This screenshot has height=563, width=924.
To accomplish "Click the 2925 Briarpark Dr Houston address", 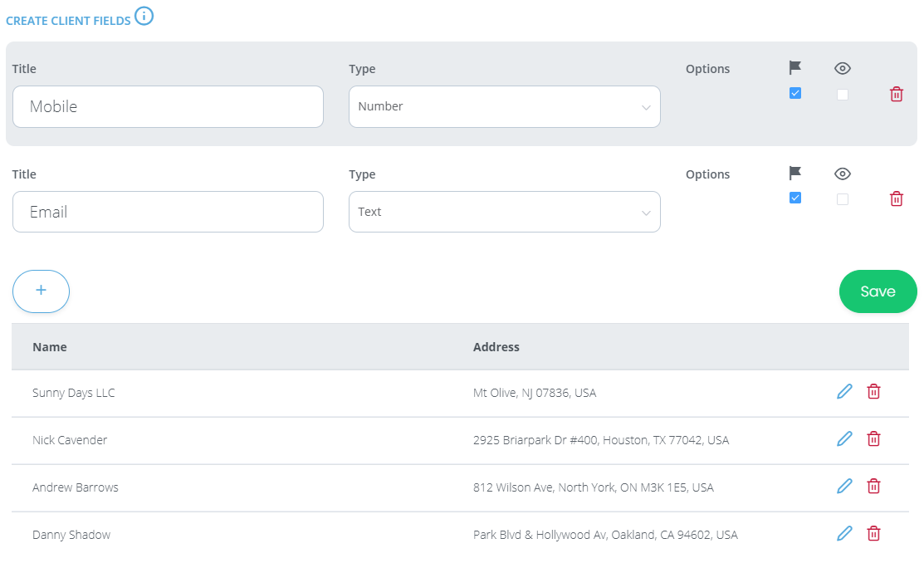I will click(601, 440).
